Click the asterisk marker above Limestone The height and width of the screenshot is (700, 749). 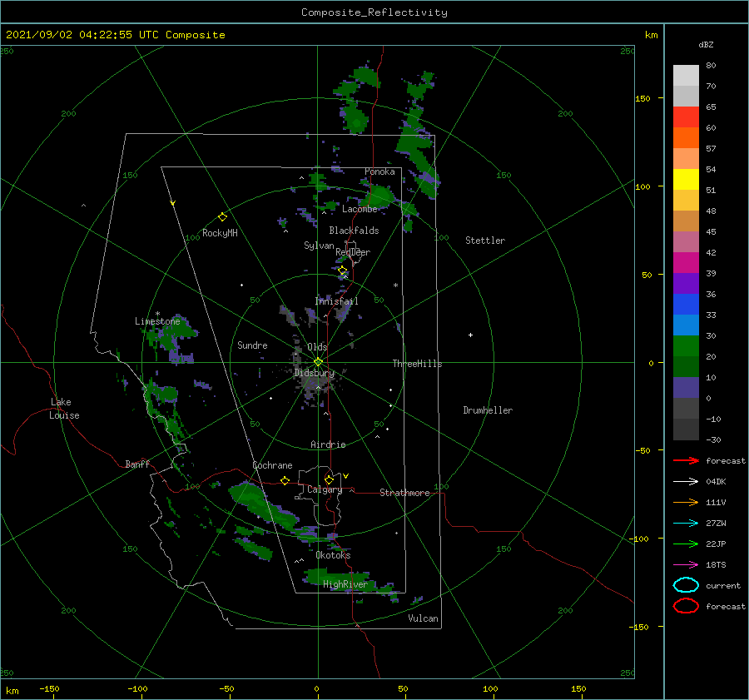point(157,314)
